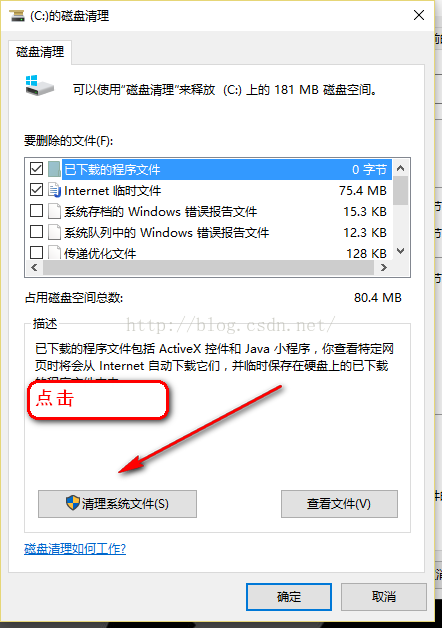Click the shield icon on 清理系统文件 button

pyautogui.click(x=73, y=503)
